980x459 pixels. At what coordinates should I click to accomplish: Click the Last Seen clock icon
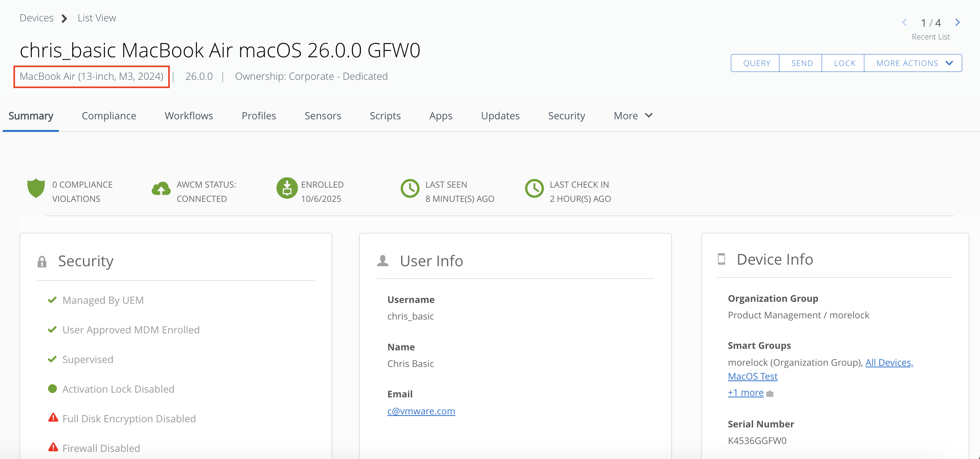pos(410,188)
